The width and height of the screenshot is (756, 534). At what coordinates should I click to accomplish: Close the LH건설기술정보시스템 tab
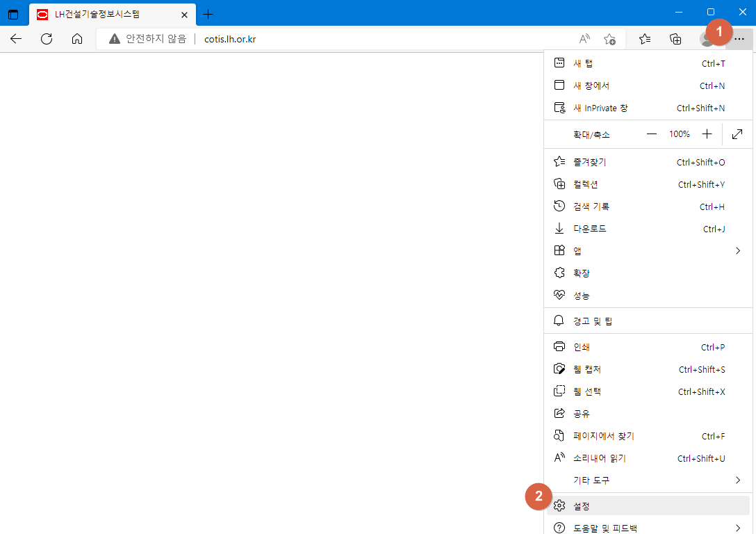(x=184, y=15)
